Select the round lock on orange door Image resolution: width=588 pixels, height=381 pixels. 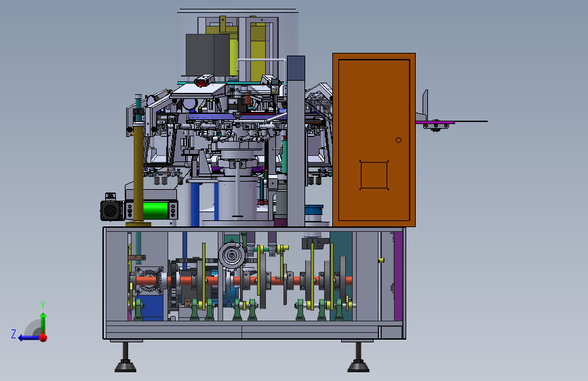399,140
